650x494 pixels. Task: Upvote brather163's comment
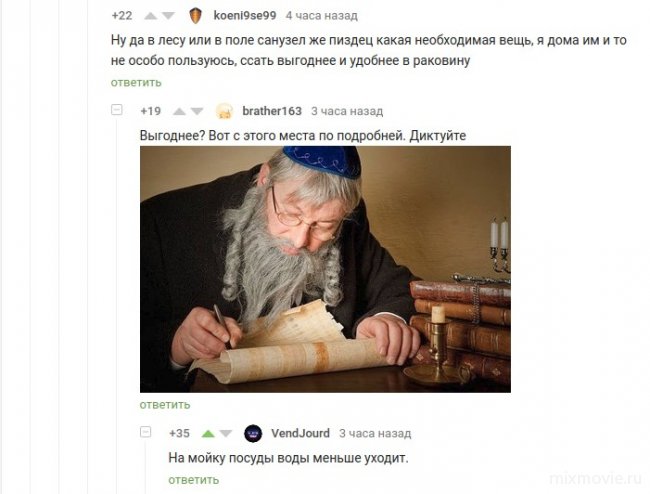pyautogui.click(x=179, y=111)
